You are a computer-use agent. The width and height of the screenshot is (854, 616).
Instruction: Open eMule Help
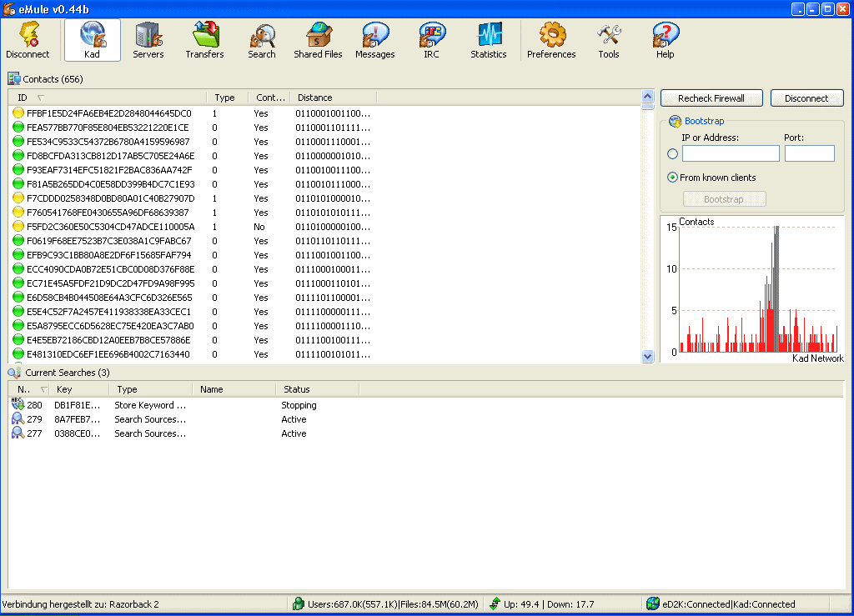(x=665, y=40)
